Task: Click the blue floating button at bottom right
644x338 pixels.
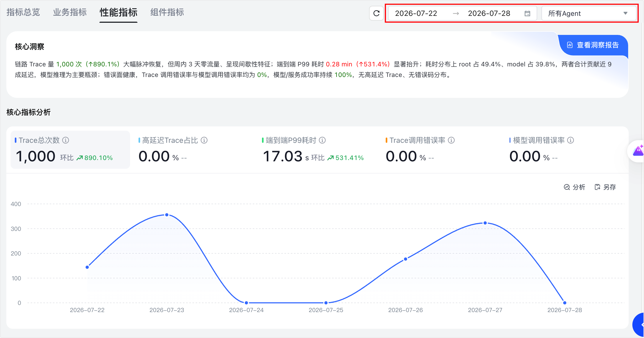Action: pos(639,325)
